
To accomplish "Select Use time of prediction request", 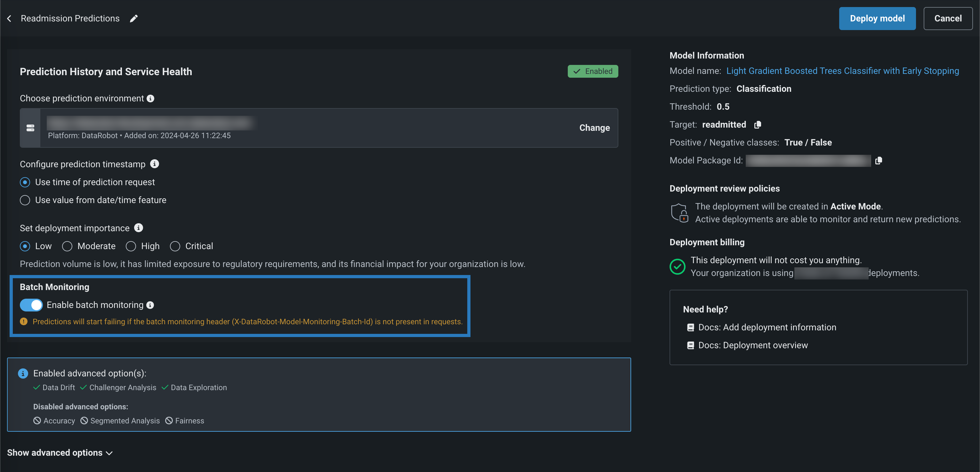I will click(25, 182).
